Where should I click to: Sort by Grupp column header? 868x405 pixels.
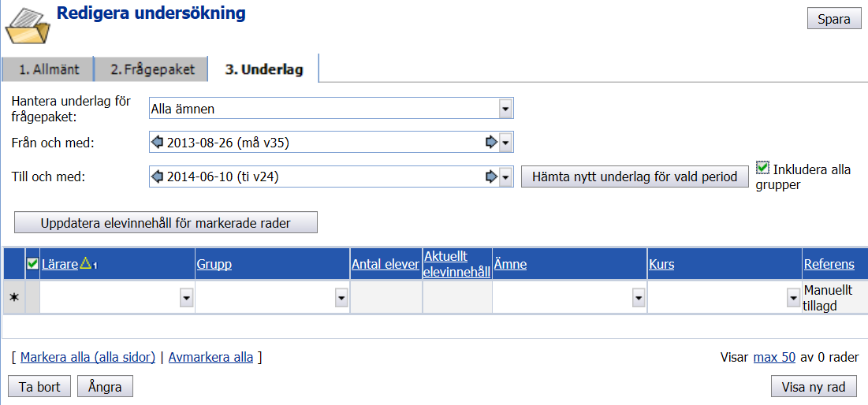(214, 265)
